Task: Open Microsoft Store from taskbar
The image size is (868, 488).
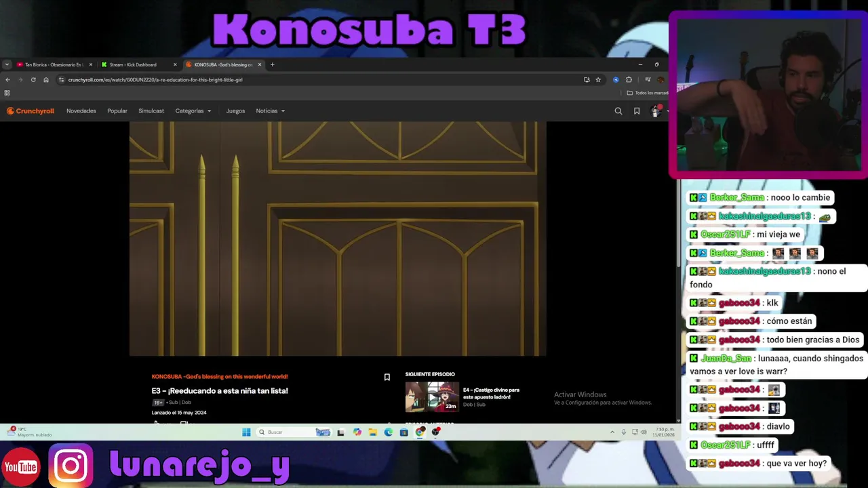Action: (403, 432)
